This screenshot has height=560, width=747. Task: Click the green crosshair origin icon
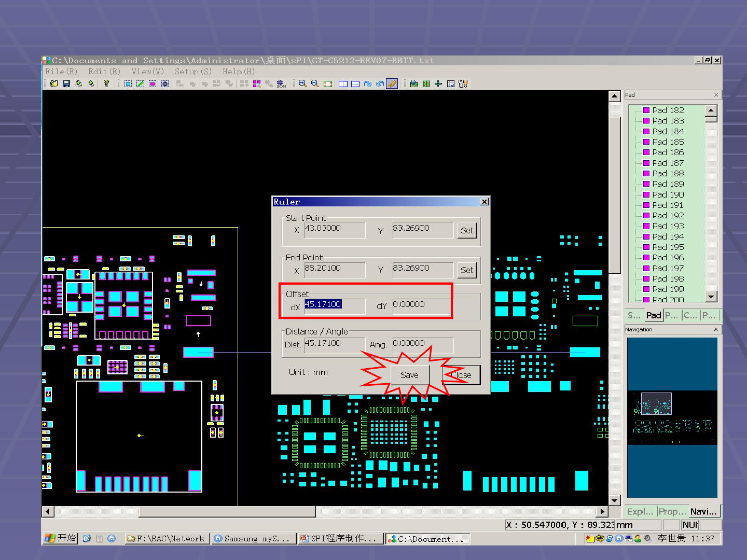point(438,83)
